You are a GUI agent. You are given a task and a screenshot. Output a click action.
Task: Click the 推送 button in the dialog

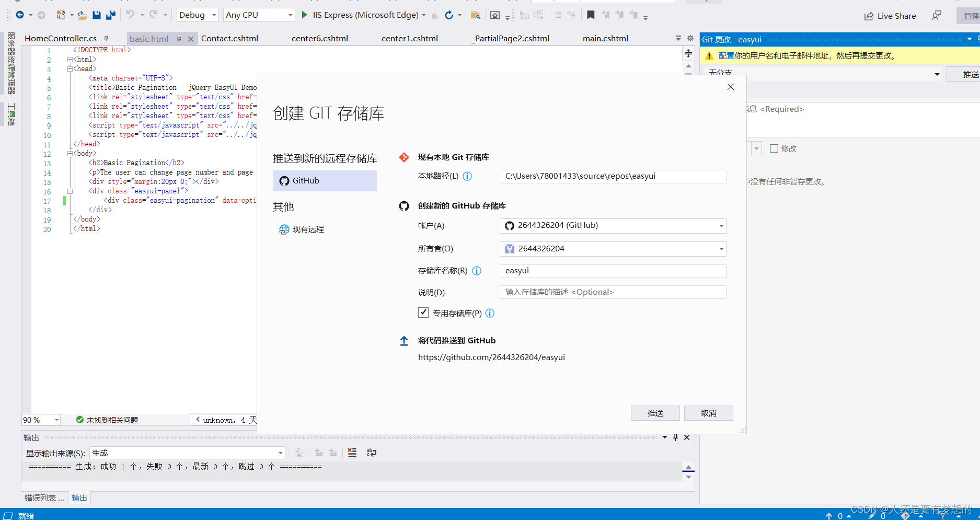(x=655, y=413)
